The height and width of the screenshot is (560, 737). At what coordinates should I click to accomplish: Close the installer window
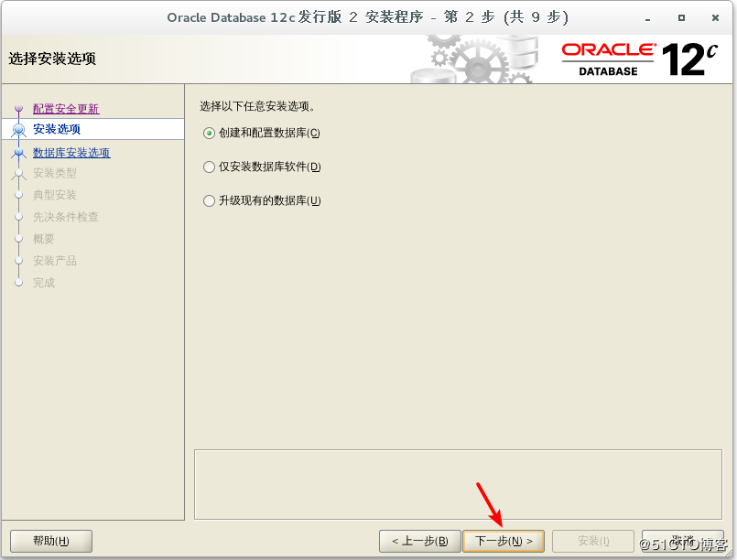tap(715, 18)
